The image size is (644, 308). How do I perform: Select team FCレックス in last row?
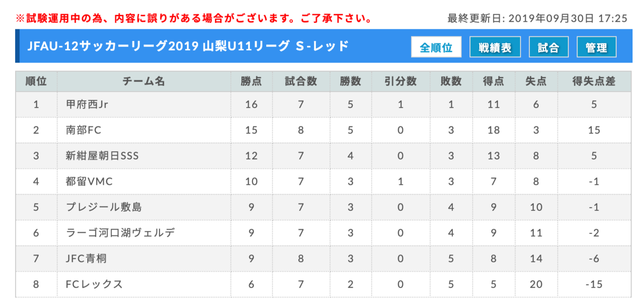(x=94, y=285)
